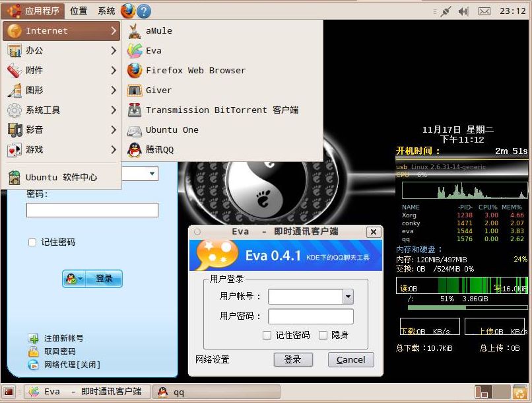Viewport: 532px width, 403px height.
Task: Click the 注册新帐号 link in QQ
Action: [64, 338]
